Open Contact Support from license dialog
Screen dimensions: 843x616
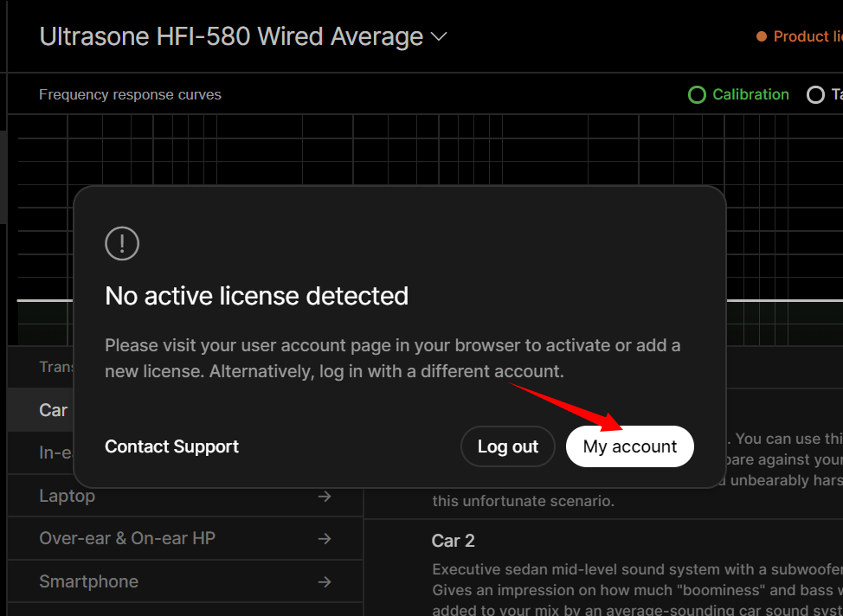coord(171,446)
